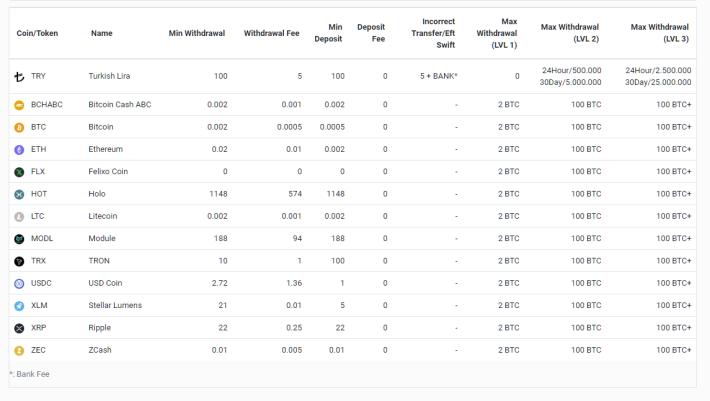Viewport: 710px width, 401px height.
Task: Click the 24Hour/500.000 LVL 2 limit text
Action: [571, 70]
